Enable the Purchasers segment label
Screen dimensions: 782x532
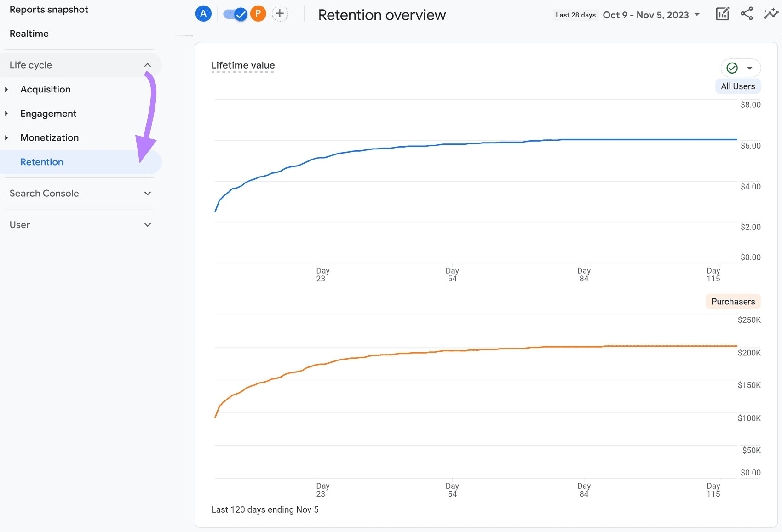click(x=733, y=301)
